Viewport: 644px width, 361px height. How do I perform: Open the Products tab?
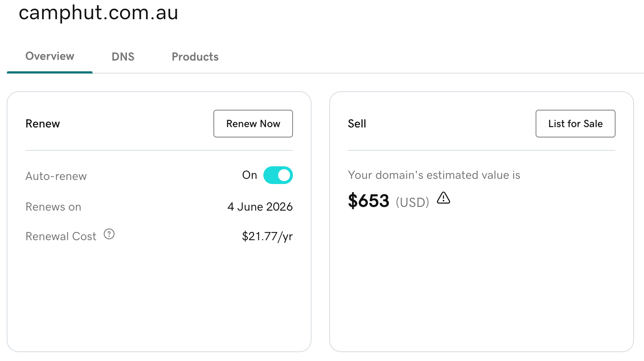click(195, 57)
